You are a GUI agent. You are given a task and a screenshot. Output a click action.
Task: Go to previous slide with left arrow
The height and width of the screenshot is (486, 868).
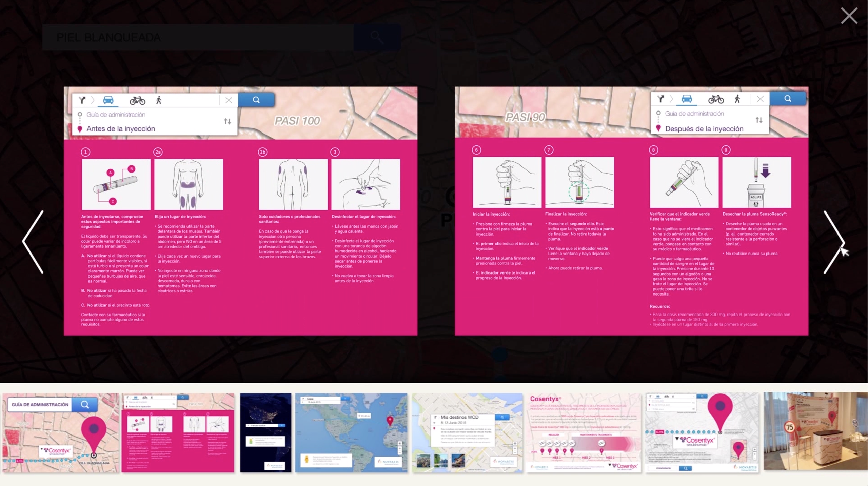tap(33, 242)
